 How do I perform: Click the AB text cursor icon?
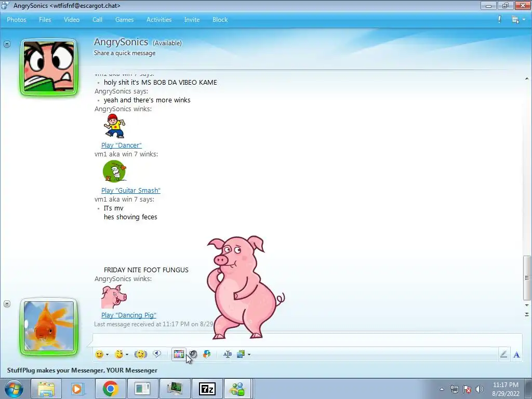228,354
